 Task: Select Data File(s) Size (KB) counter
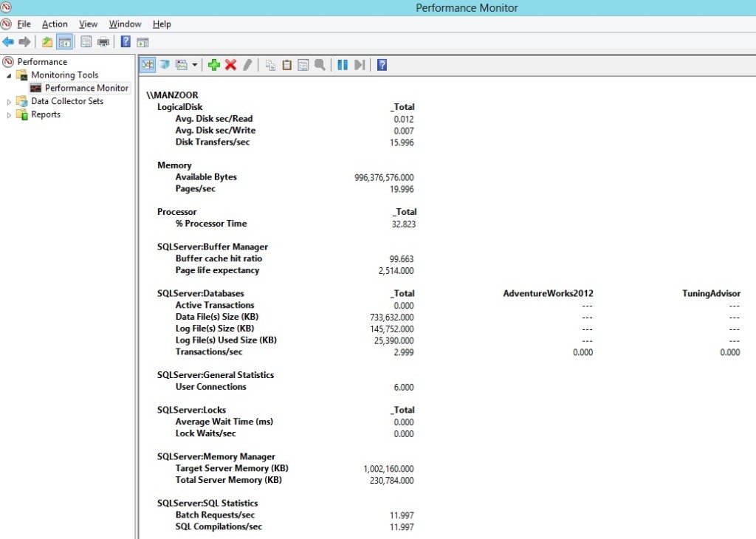[217, 317]
